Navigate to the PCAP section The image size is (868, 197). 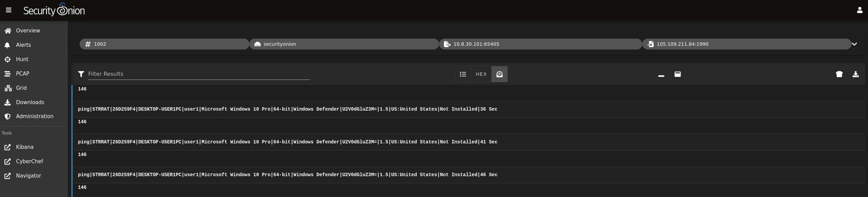[x=34, y=74]
